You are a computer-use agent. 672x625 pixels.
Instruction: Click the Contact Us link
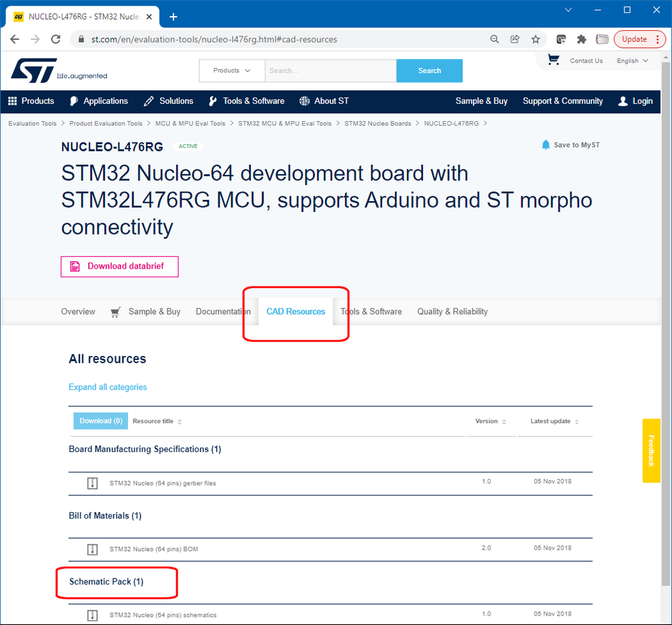click(587, 61)
